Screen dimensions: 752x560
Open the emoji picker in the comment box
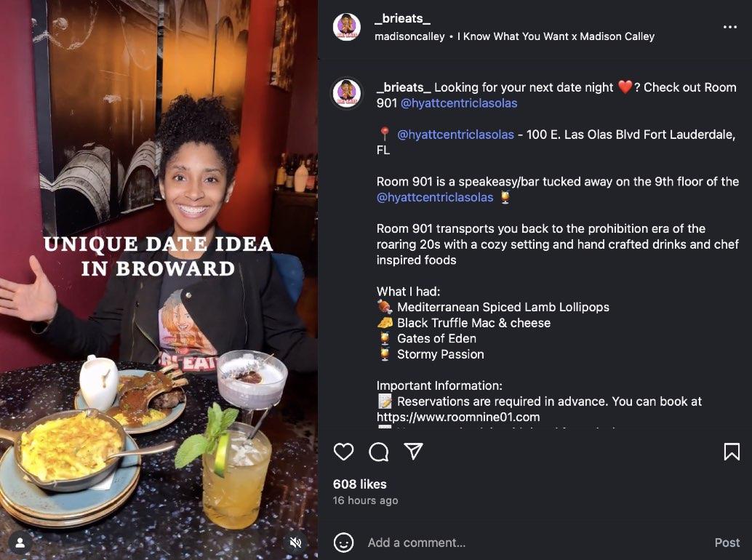click(343, 543)
